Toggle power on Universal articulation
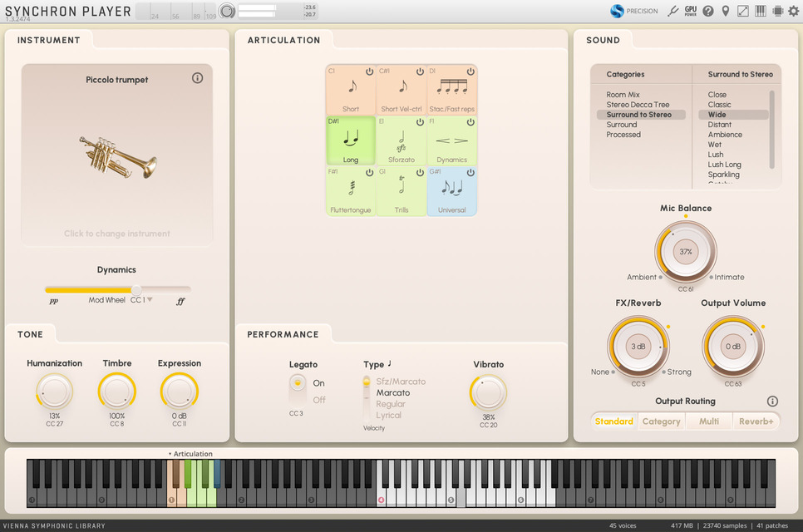The width and height of the screenshot is (803, 532). point(470,173)
